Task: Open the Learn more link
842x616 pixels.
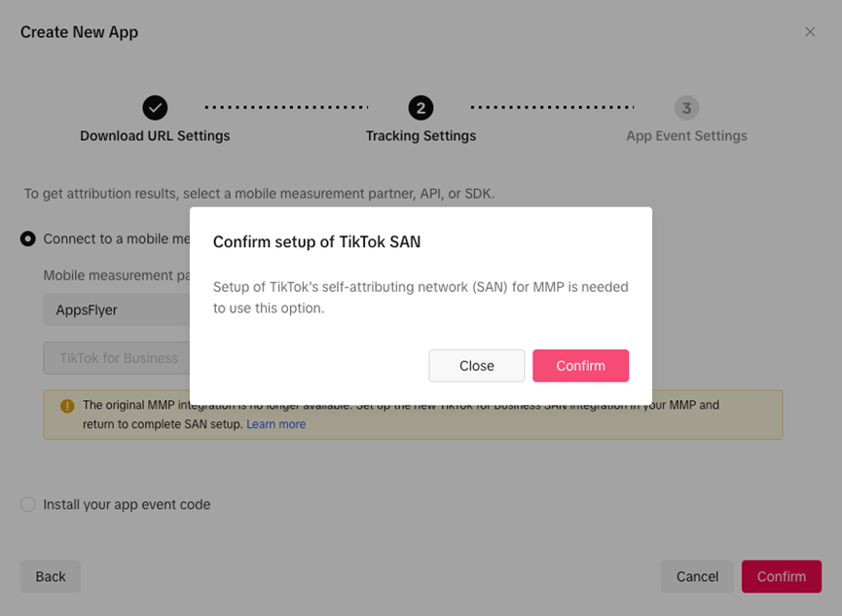Action: (x=276, y=424)
